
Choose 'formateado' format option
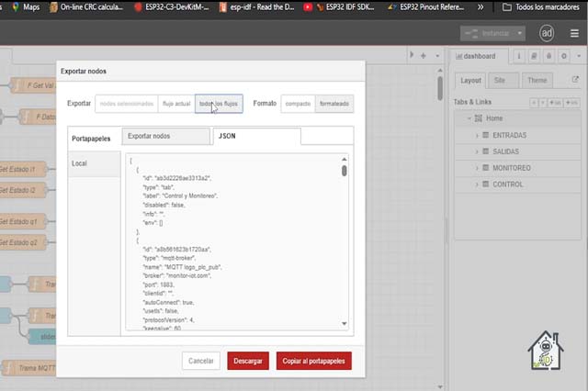tap(334, 104)
